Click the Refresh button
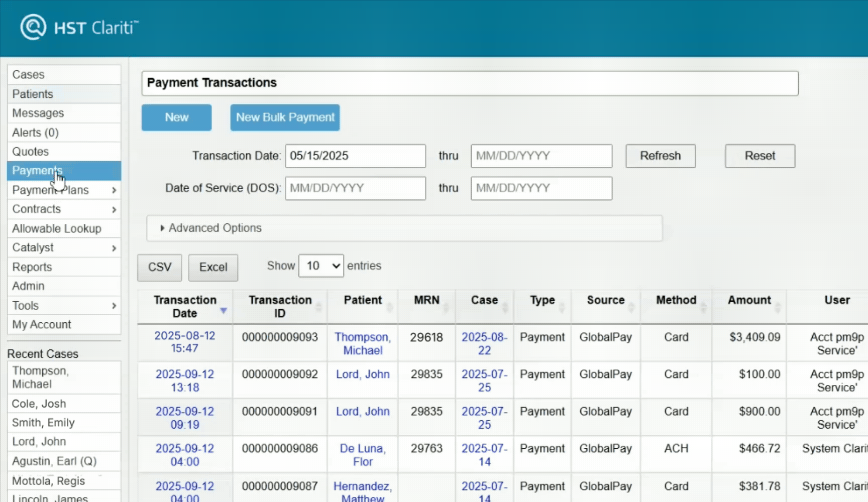 pyautogui.click(x=660, y=156)
